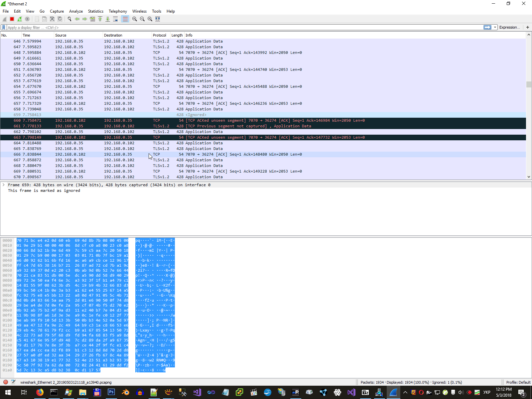Open the Edit menu

pos(17,11)
